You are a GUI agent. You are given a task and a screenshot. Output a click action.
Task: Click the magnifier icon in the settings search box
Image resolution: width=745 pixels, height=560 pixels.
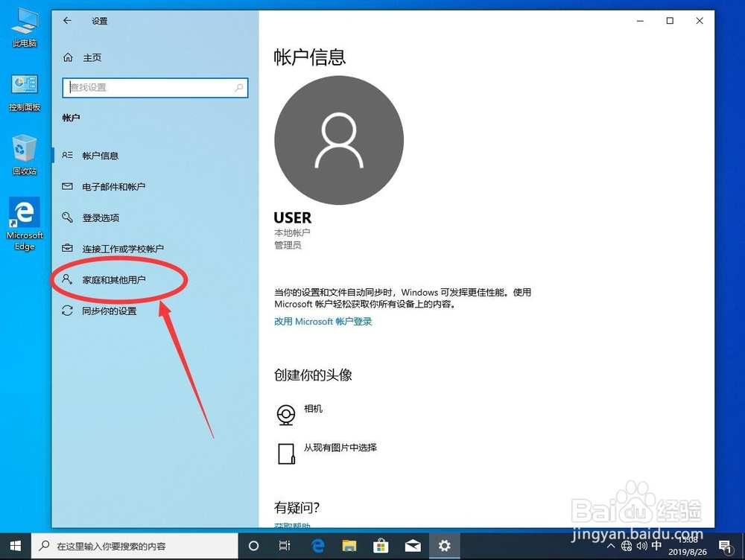(239, 87)
